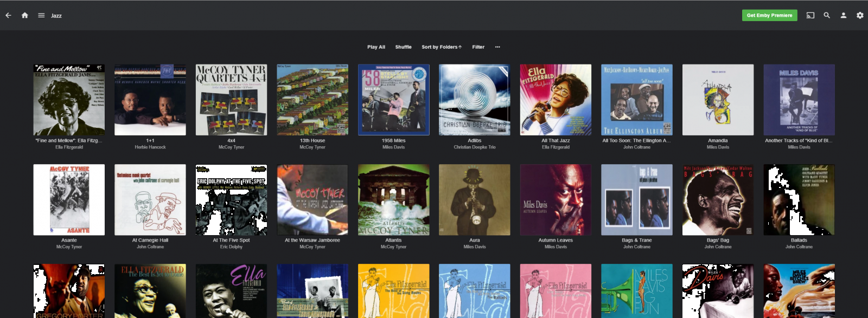Screen dimensions: 868x318
Task: Click the Amandla title link
Action: 718,140
